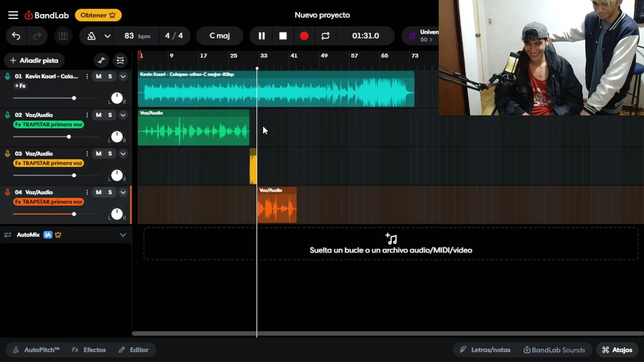Expand track 03 chevron
Screen dimensions: 644x362
tap(123, 154)
